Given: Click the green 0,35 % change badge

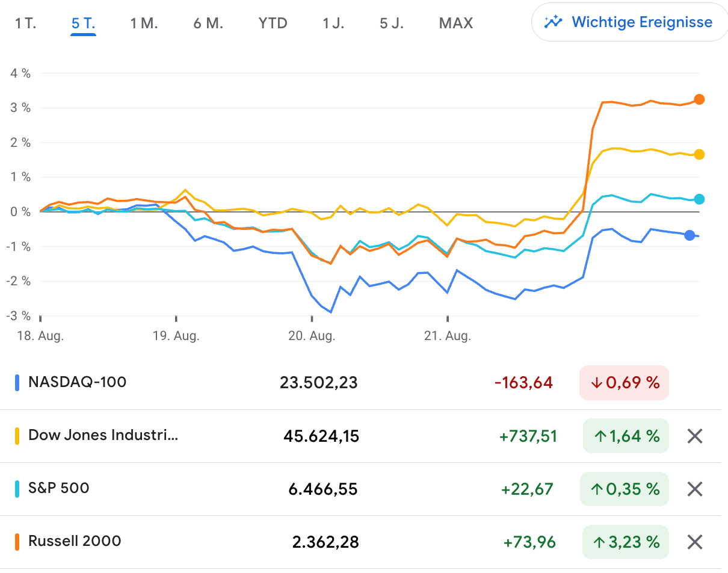Looking at the screenshot, I should 626,489.
